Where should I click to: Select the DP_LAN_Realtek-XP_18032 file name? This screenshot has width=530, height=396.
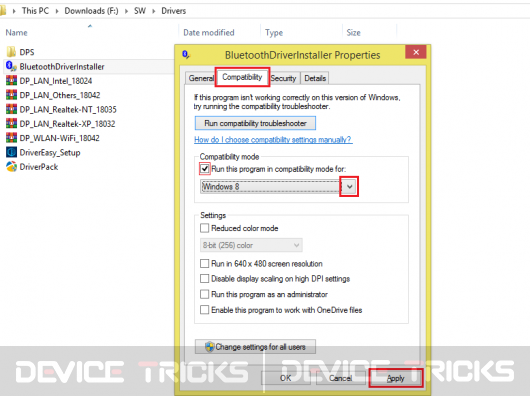pos(67,124)
